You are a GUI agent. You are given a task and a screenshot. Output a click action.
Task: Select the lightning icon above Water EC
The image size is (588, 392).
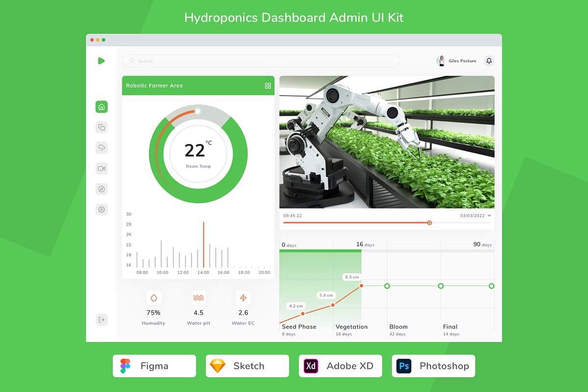point(244,297)
